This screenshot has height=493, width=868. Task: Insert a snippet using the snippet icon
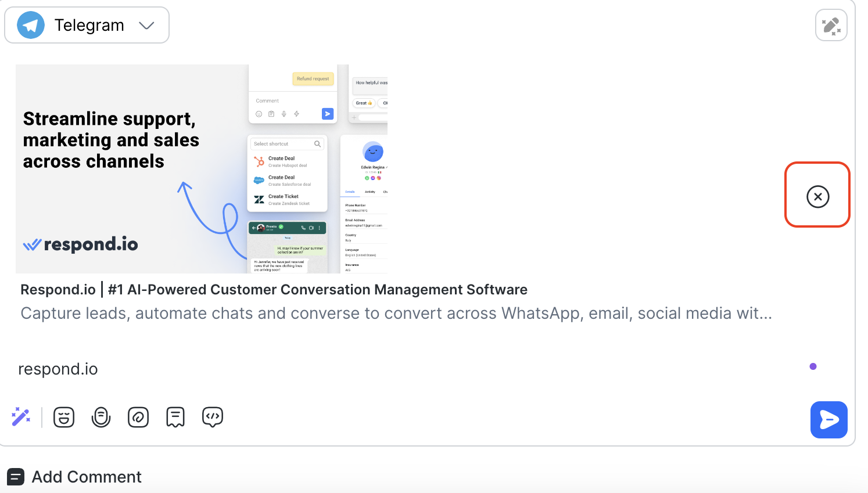tap(175, 417)
